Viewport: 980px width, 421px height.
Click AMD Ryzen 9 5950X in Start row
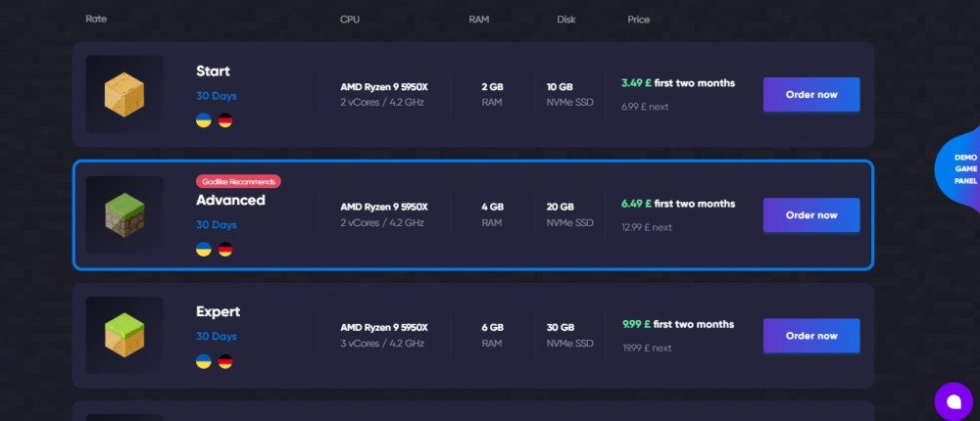tap(384, 87)
